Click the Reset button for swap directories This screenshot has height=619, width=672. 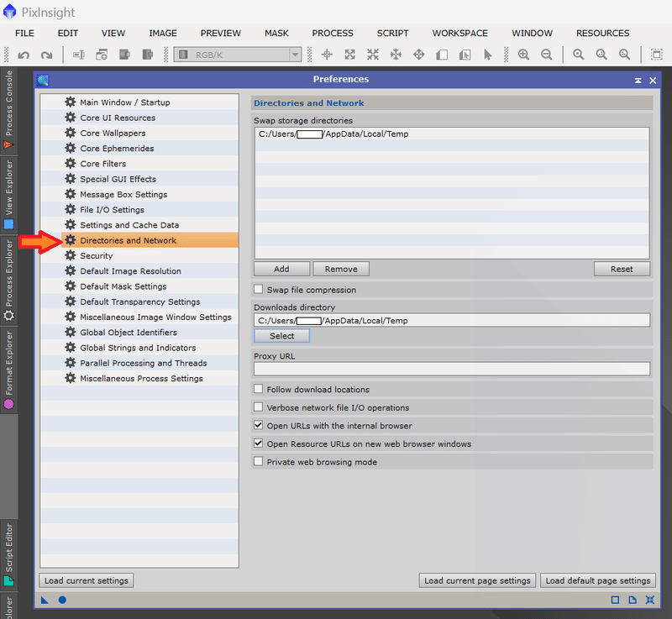point(622,269)
